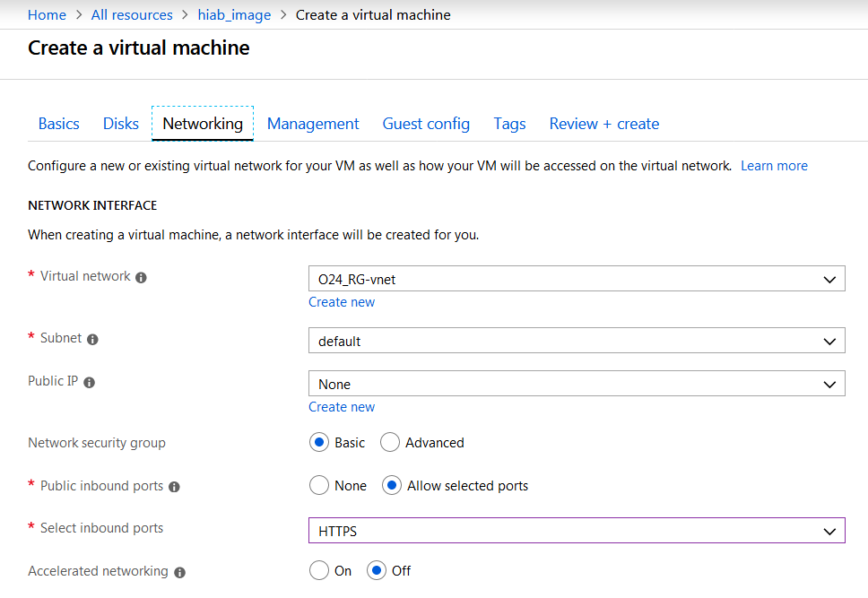Switch to the Disks tab
The height and width of the screenshot is (598, 868).
click(x=121, y=124)
